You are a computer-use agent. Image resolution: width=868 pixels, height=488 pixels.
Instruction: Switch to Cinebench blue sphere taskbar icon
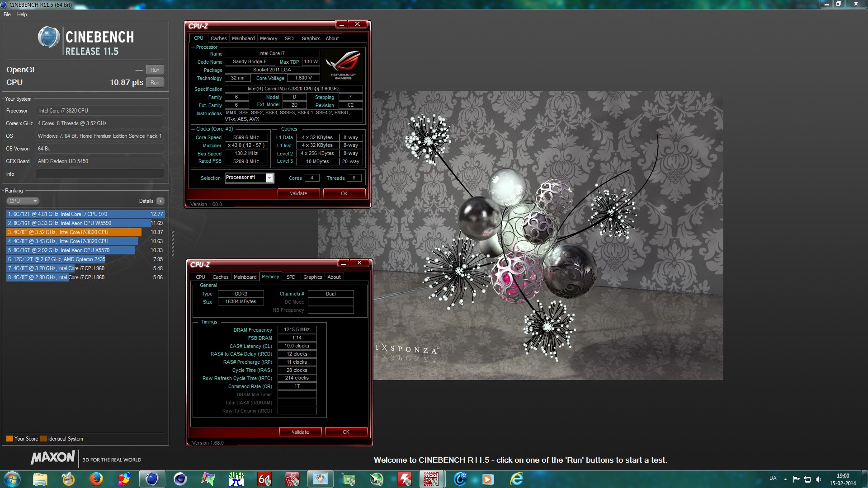pyautogui.click(x=152, y=479)
